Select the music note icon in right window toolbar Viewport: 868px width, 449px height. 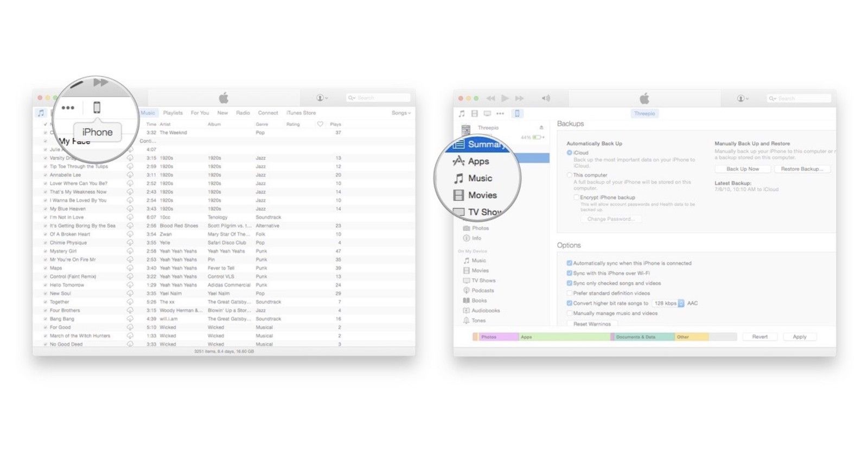point(462,113)
